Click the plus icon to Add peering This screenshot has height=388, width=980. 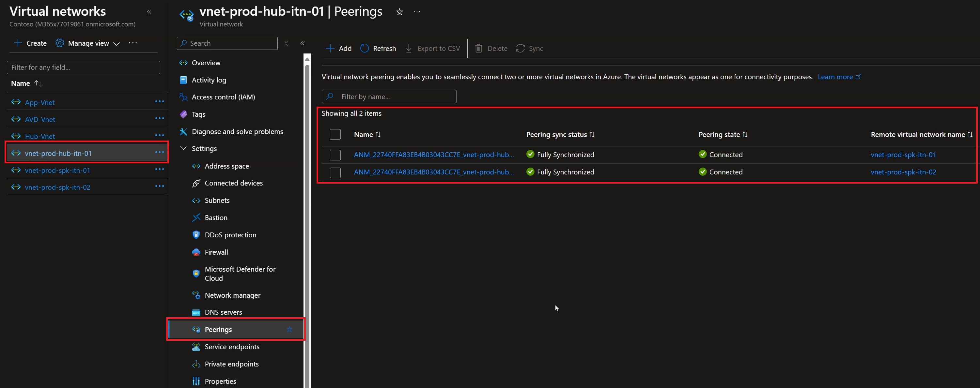(x=330, y=48)
